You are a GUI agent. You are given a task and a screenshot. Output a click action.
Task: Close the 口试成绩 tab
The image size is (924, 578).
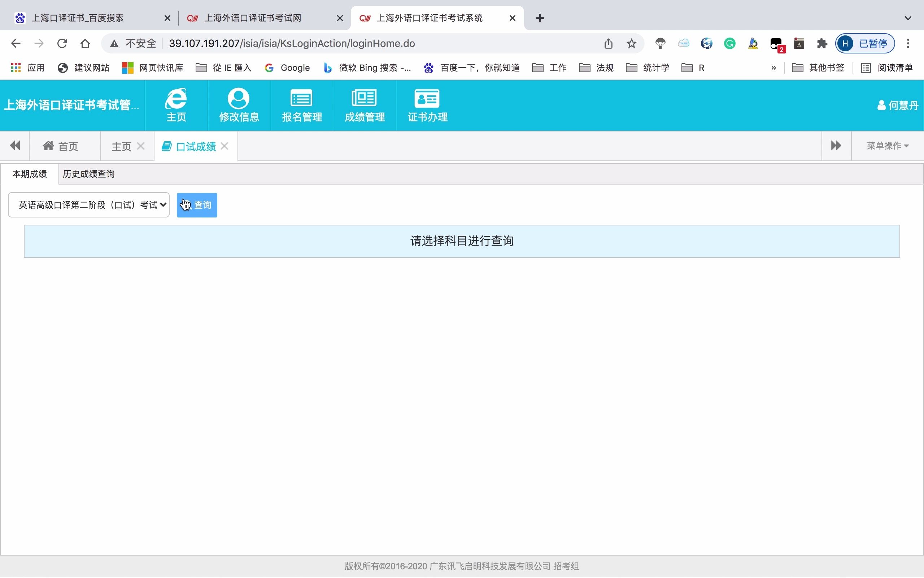(225, 146)
